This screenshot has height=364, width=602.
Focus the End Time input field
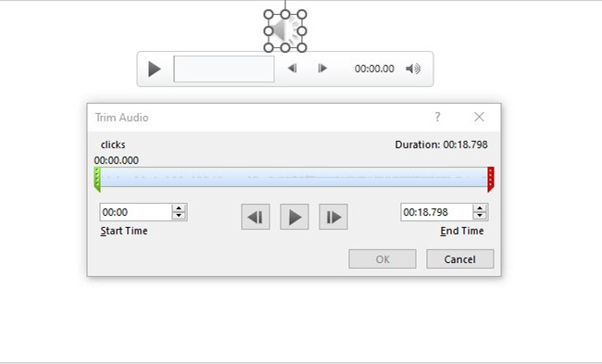coord(436,212)
